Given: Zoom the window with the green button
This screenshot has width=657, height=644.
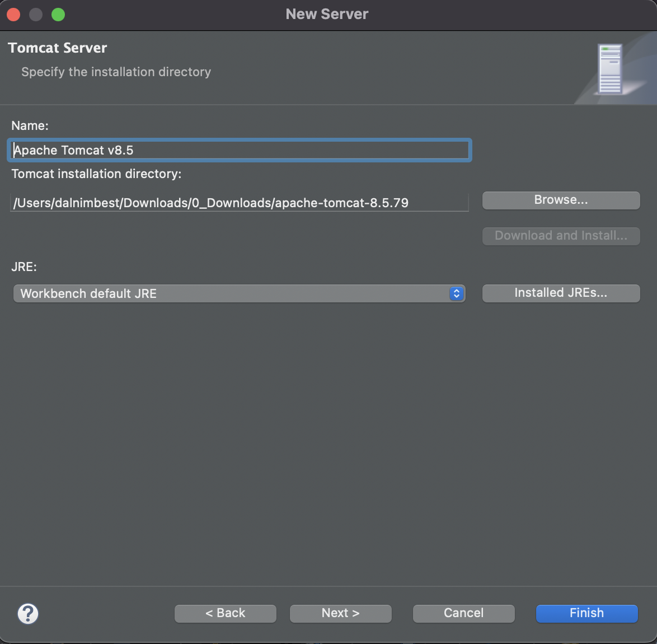Looking at the screenshot, I should pyautogui.click(x=58, y=15).
